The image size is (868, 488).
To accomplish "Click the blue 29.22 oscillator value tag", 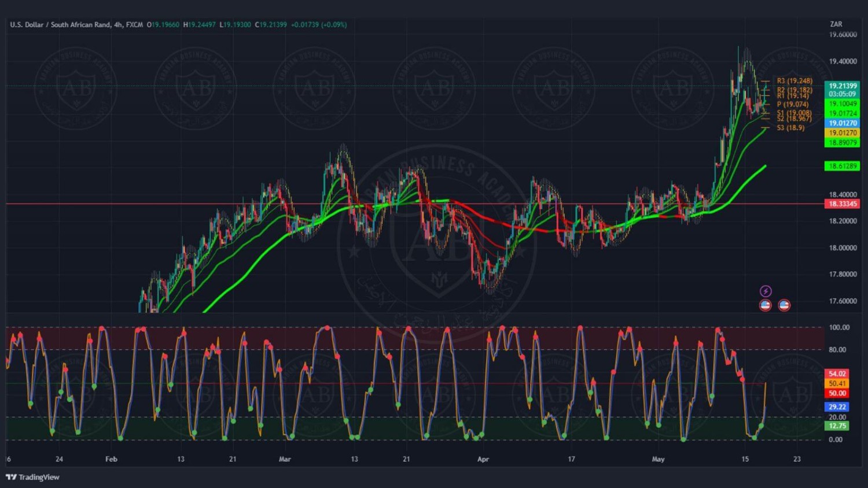I will click(837, 407).
